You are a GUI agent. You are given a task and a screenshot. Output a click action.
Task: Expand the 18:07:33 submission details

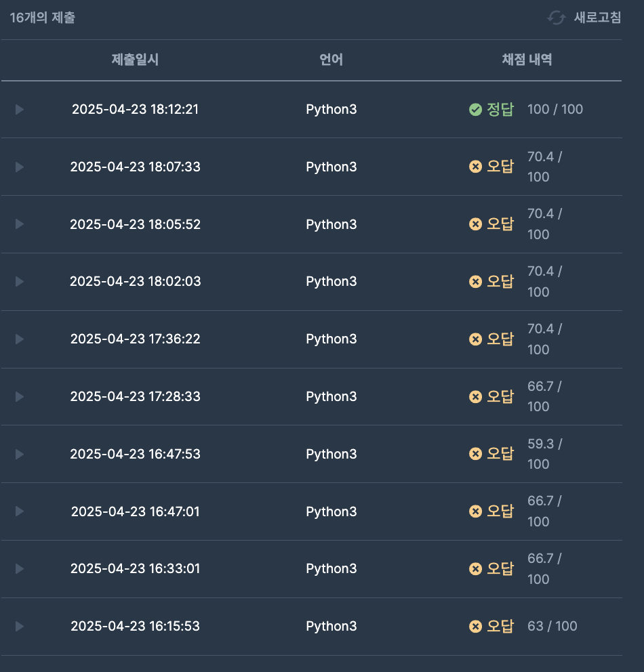(19, 167)
